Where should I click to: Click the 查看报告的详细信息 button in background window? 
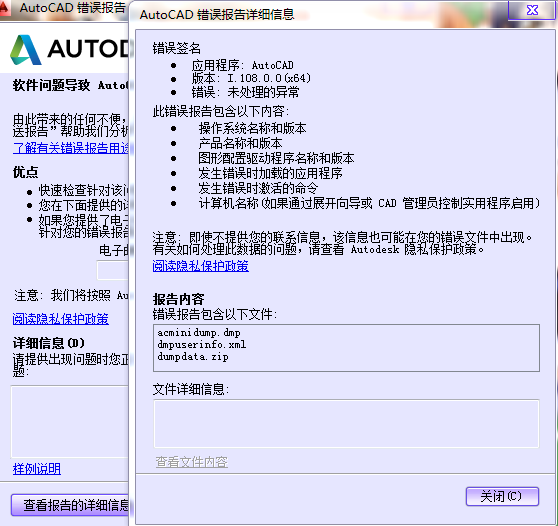pyautogui.click(x=70, y=505)
